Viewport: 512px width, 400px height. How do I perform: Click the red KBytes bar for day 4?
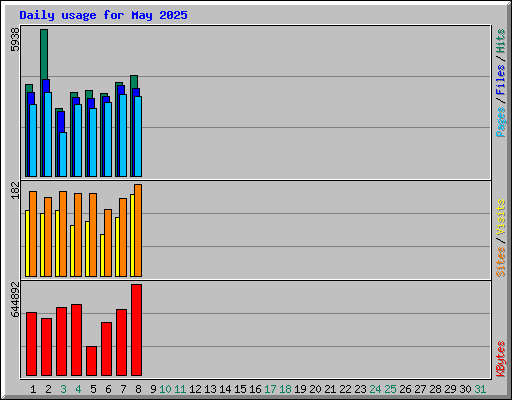[x=77, y=340]
